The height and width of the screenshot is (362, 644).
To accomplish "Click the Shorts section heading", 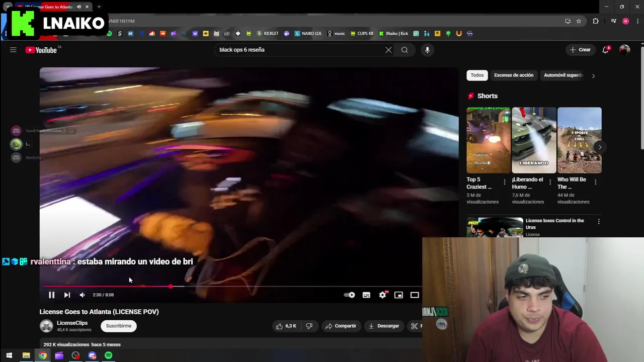I will 487,96.
